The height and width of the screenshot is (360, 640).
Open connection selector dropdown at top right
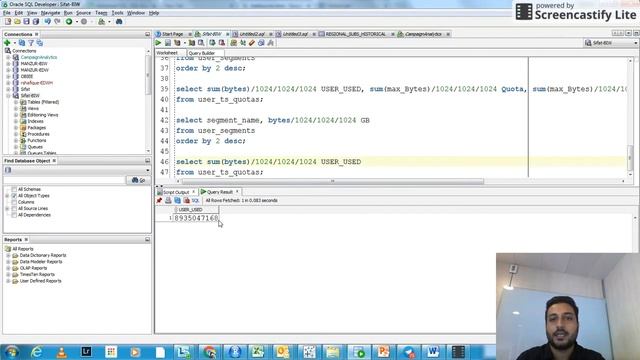[635, 43]
